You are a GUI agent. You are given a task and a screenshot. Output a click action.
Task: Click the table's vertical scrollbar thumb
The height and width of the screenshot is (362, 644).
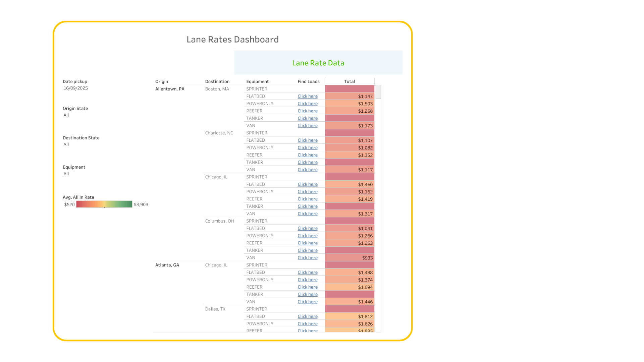[x=378, y=92]
